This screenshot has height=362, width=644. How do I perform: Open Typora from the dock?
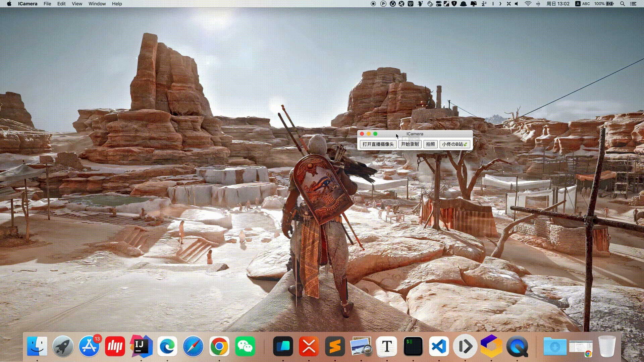point(387,346)
